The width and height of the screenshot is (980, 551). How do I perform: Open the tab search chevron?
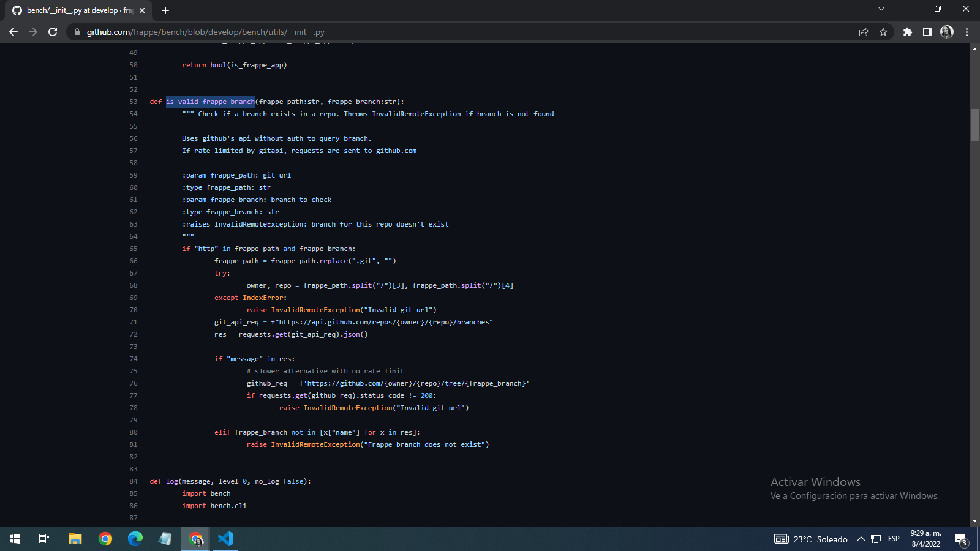(x=881, y=10)
